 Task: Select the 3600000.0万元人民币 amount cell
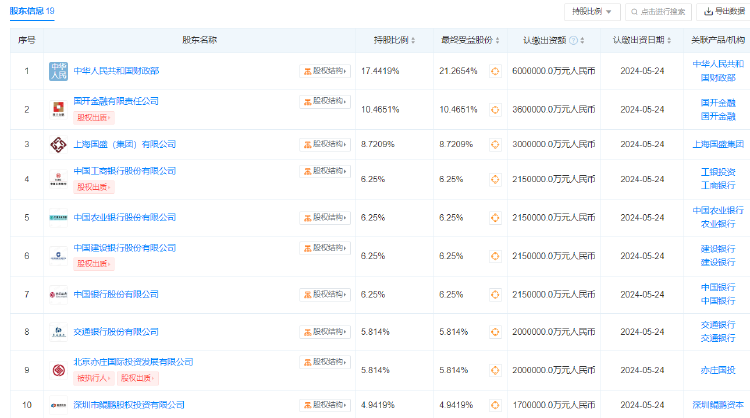[553, 110]
